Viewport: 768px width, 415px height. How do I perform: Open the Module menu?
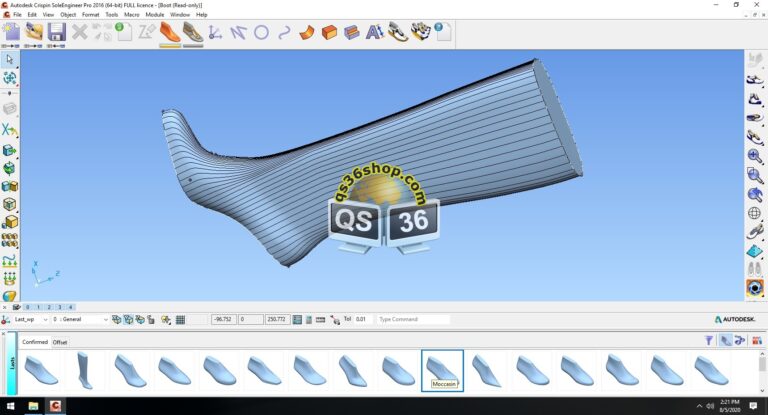point(155,15)
